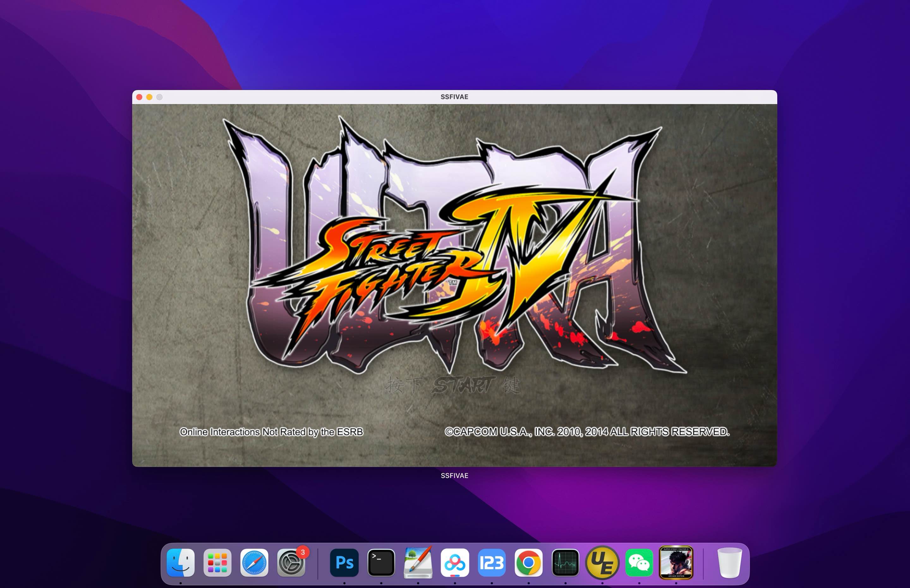Switch to Google Chrome in the dock
The image size is (910, 588).
click(528, 562)
